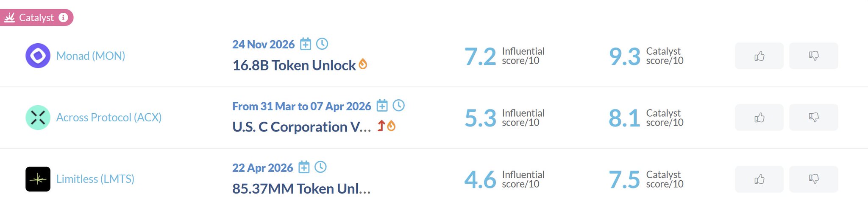Thumbs up the Monad event

(759, 56)
